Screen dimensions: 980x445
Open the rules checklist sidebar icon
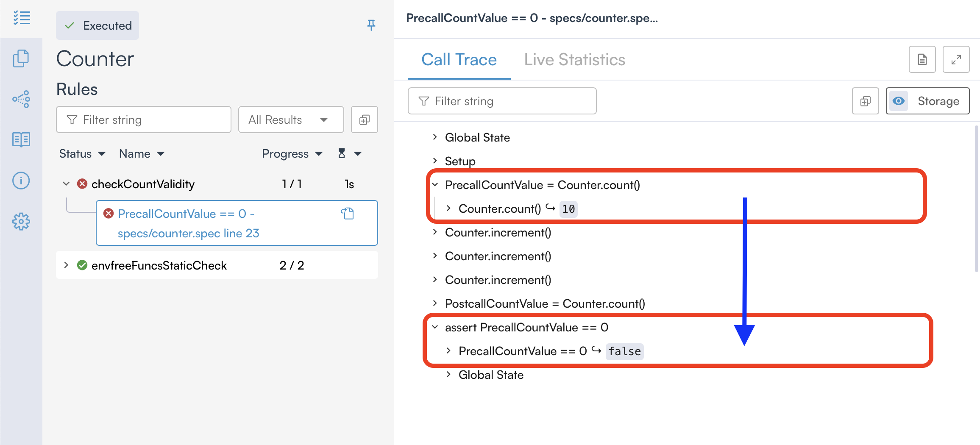coord(21,18)
